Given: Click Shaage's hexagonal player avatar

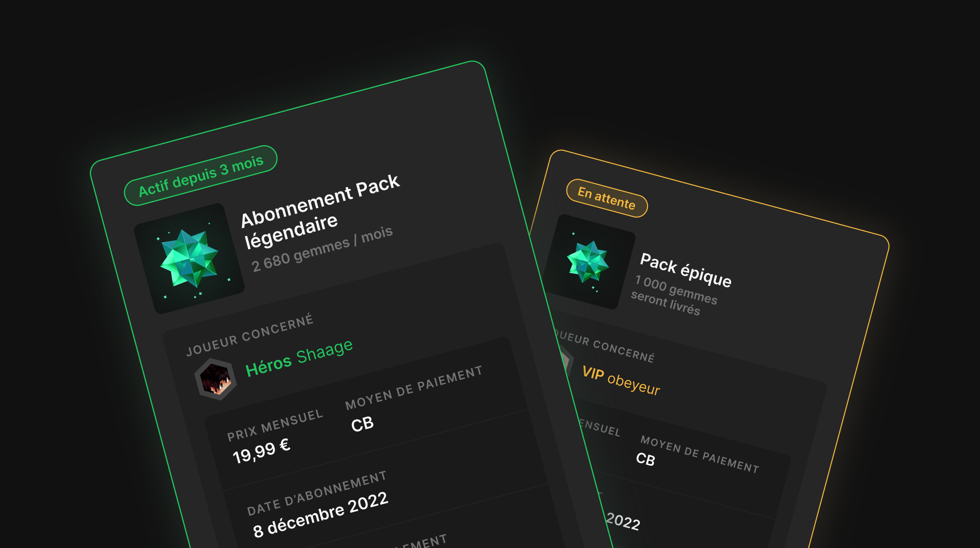Looking at the screenshot, I should [x=216, y=379].
